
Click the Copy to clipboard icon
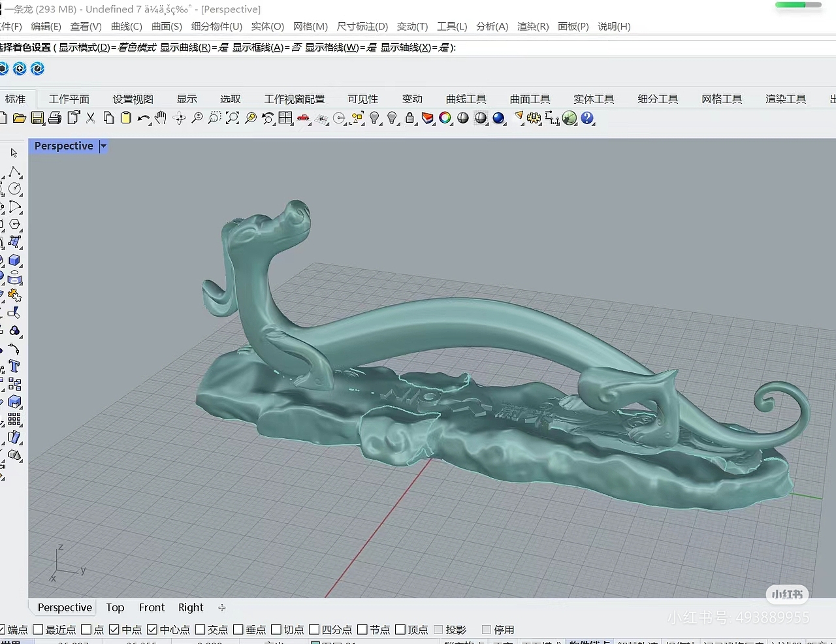click(x=108, y=118)
